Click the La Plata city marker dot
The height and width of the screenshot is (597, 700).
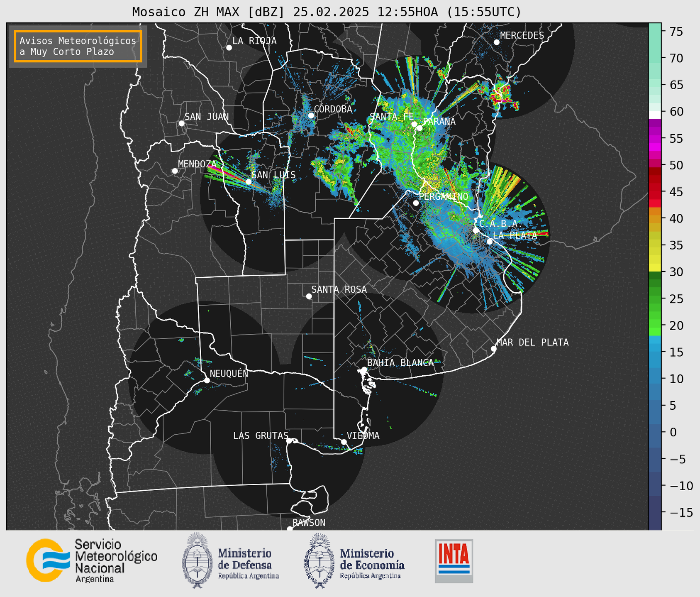click(490, 242)
